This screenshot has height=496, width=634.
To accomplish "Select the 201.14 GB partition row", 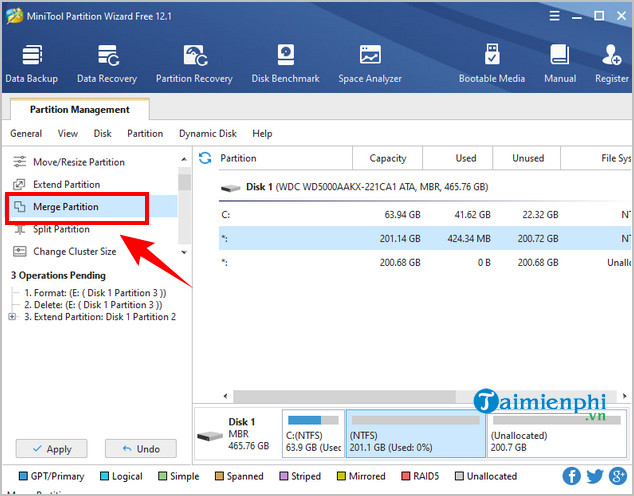I will pyautogui.click(x=425, y=239).
